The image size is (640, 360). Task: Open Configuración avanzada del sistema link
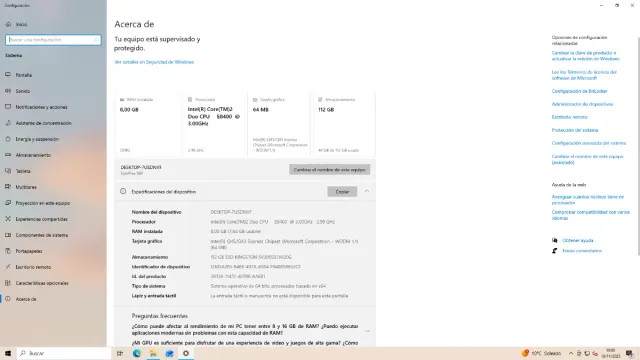pyautogui.click(x=589, y=143)
